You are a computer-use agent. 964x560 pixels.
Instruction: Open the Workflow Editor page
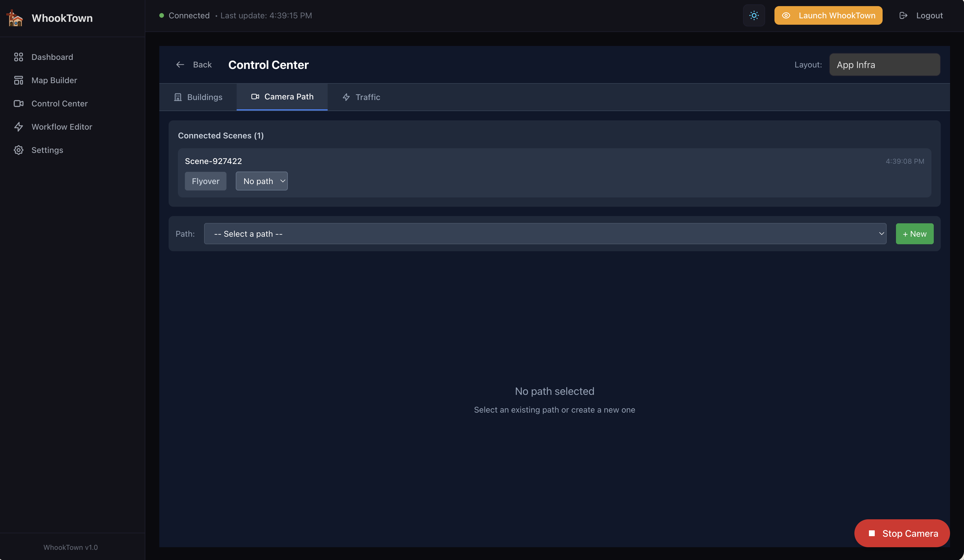coord(62,126)
